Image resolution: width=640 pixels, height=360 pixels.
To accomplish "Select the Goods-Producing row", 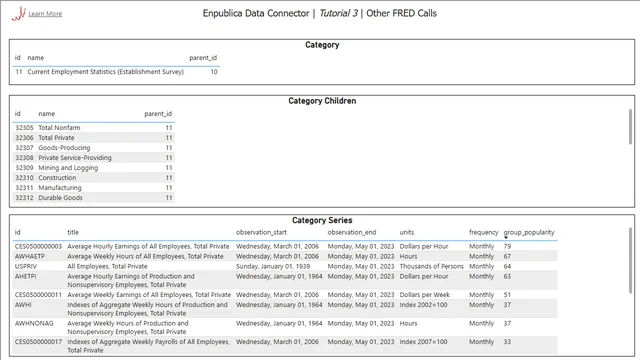I will click(x=94, y=148).
